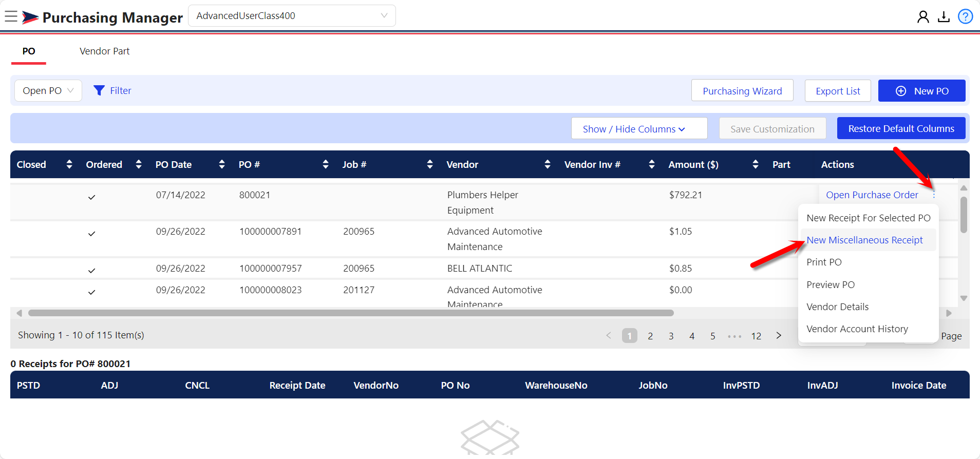Click the Purchasing Wizard button
Screen dimensions: 980x459
point(742,91)
